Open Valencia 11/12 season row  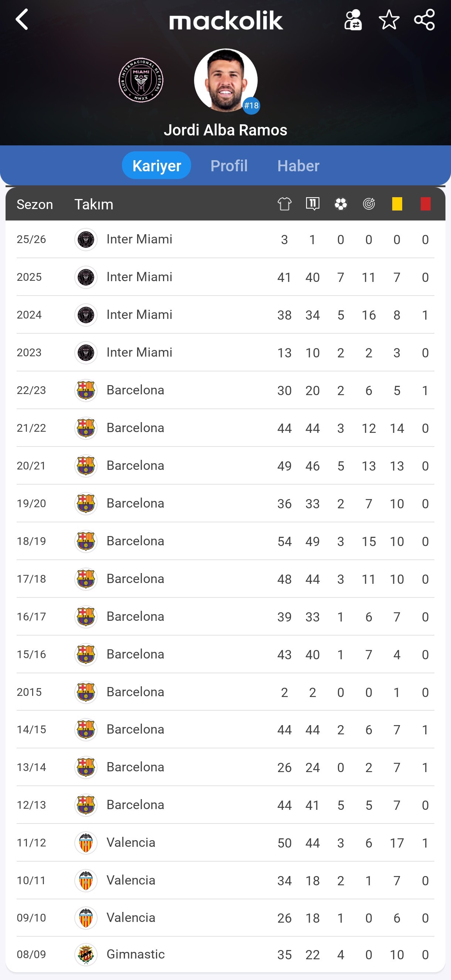click(225, 843)
